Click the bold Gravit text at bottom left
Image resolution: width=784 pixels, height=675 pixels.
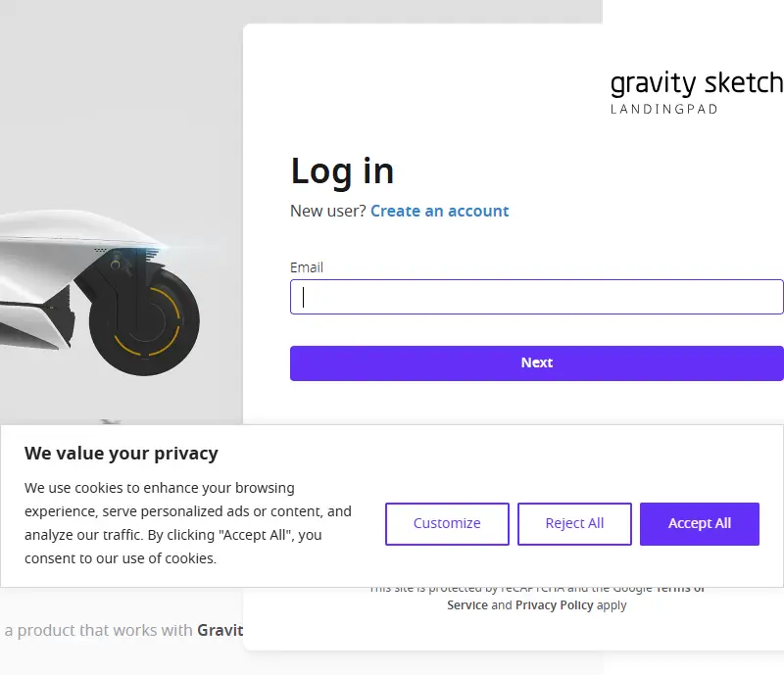tap(220, 630)
